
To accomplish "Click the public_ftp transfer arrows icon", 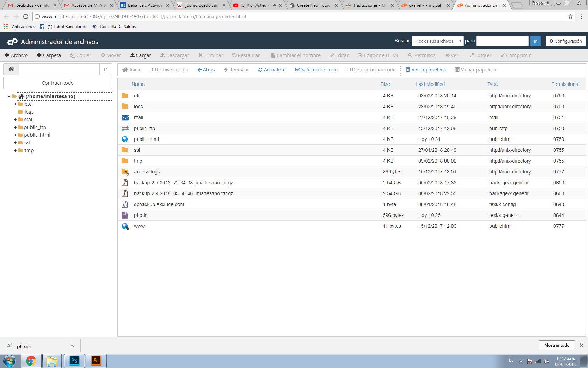I will 125,128.
